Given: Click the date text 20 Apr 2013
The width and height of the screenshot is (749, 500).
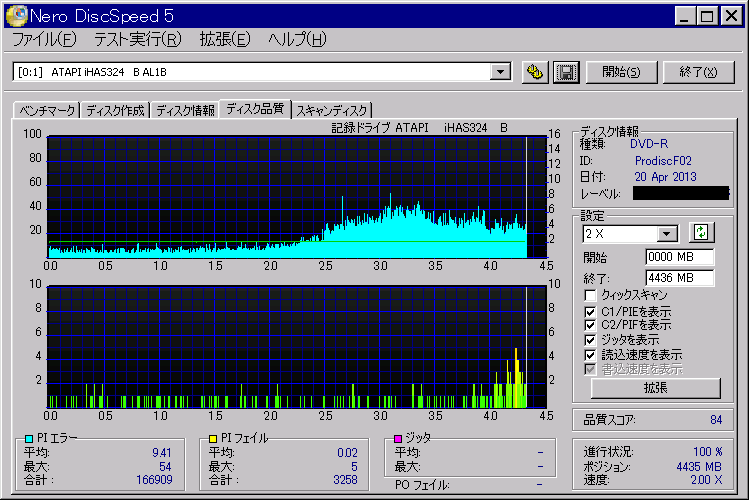Looking at the screenshot, I should [665, 177].
